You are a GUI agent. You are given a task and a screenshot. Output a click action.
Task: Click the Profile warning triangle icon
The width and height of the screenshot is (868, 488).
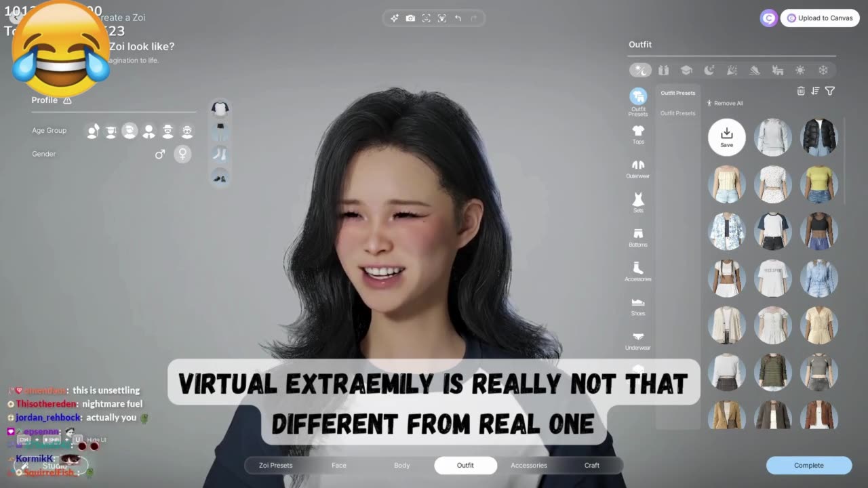click(67, 100)
